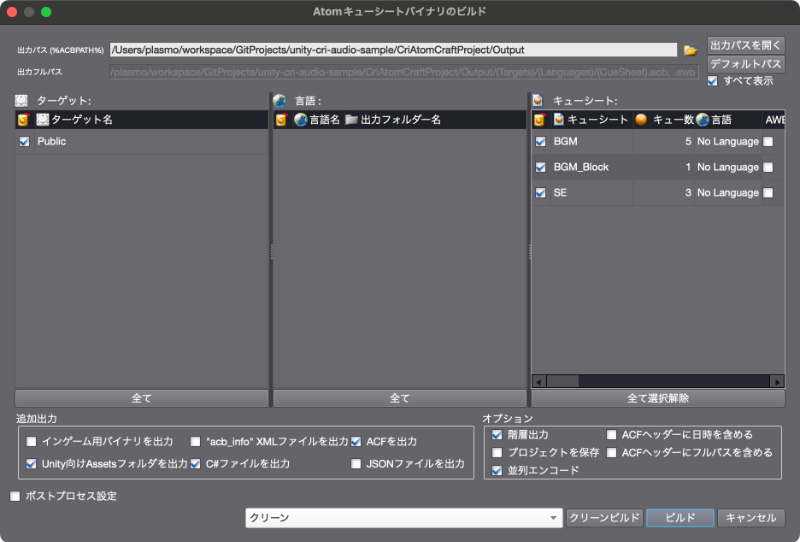Image resolution: width=800 pixels, height=542 pixels.
Task: Click the ビルド button
Action: 680,518
